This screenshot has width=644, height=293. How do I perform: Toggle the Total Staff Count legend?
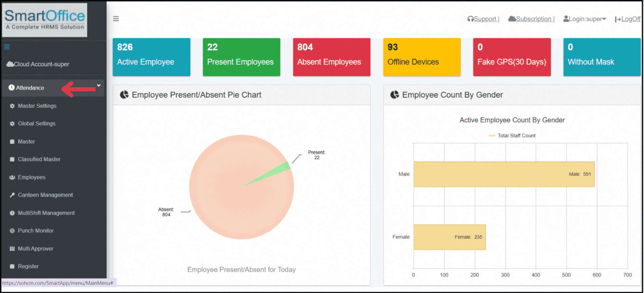[512, 135]
